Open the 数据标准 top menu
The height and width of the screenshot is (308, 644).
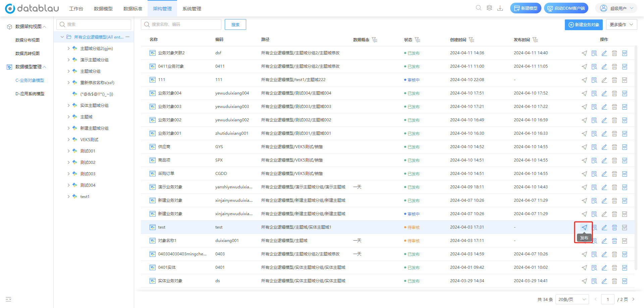coord(133,9)
